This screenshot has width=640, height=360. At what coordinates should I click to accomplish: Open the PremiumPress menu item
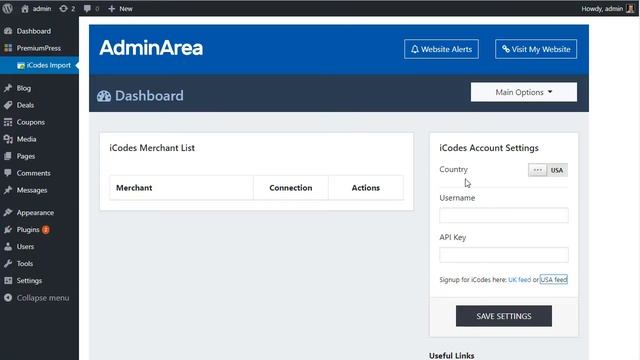pyautogui.click(x=39, y=48)
